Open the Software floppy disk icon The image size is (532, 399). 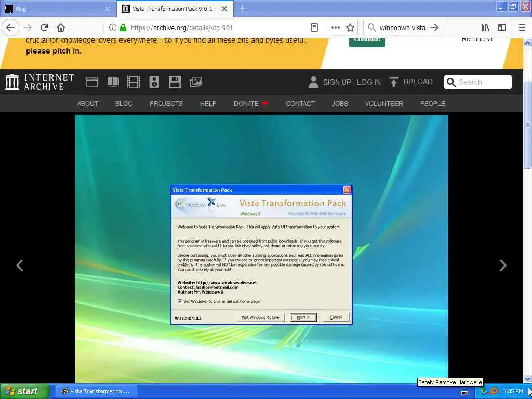[x=175, y=82]
